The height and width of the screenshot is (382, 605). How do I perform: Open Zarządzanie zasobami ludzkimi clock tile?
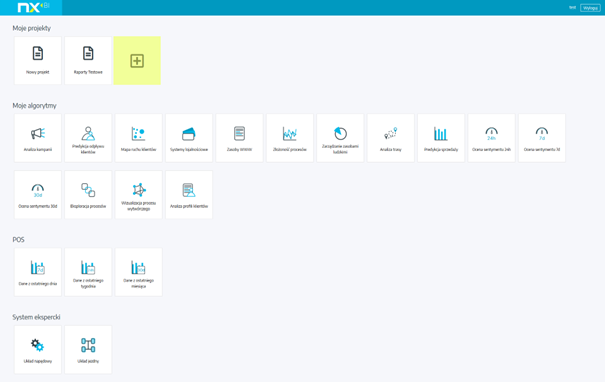click(340, 138)
